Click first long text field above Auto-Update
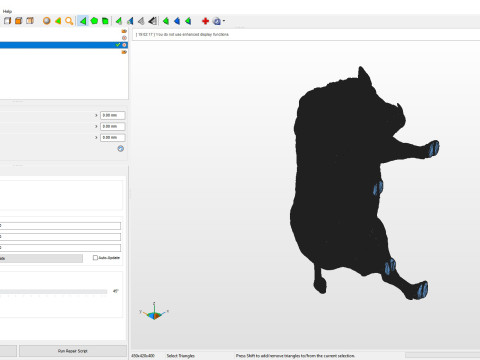The height and width of the screenshot is (360, 480). tap(60, 226)
